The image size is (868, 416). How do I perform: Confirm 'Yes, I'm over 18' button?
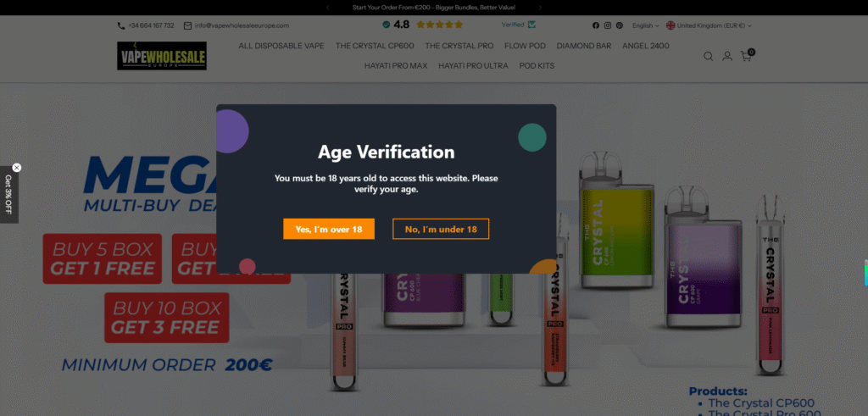click(x=329, y=229)
